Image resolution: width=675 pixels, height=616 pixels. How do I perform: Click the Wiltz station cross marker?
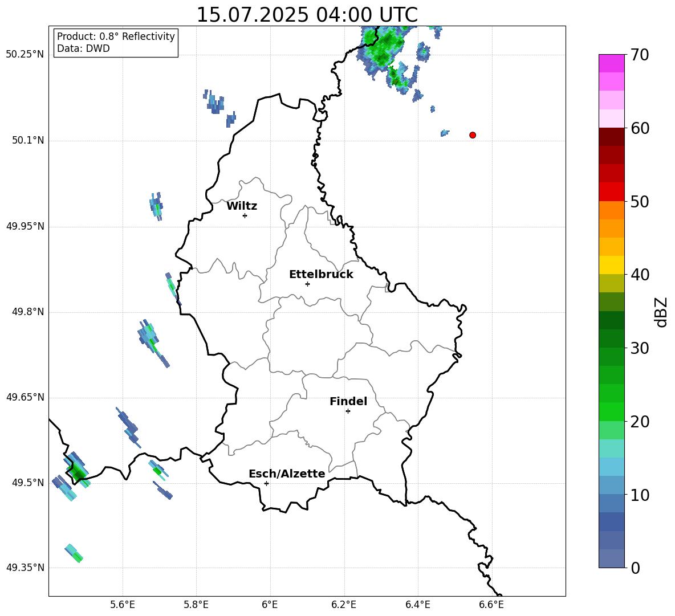[245, 215]
